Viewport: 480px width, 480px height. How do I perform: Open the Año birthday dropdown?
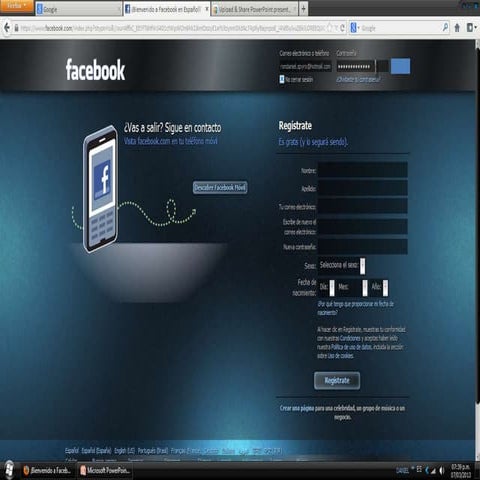[380, 288]
